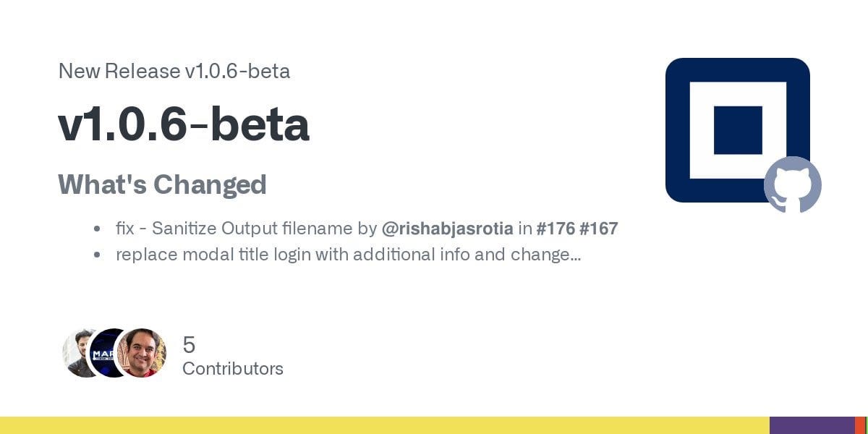Open the @rishabjasrotia user mention
868x434 pixels.
446,229
